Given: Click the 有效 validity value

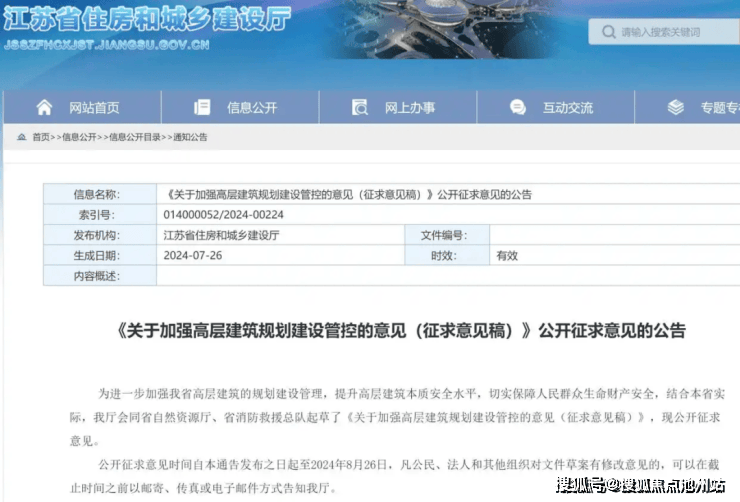Looking at the screenshot, I should (507, 256).
